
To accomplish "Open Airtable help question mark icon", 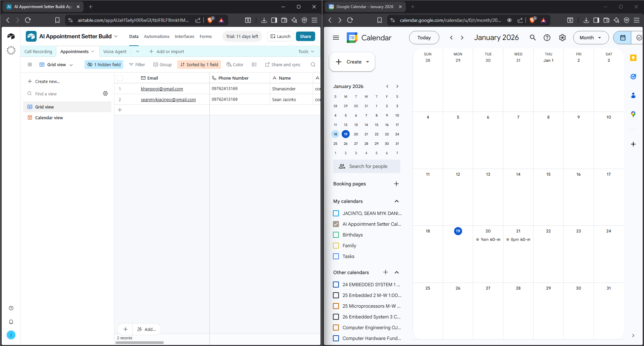I will (x=11, y=308).
